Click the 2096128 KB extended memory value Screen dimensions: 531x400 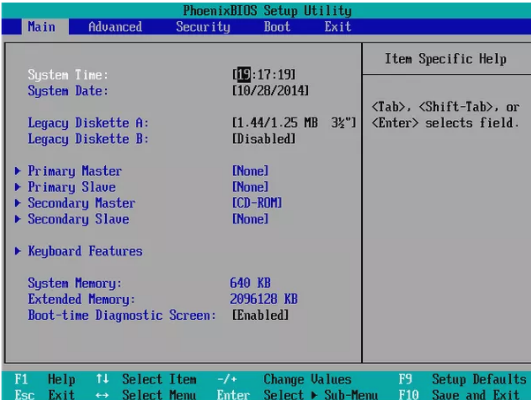tap(264, 299)
